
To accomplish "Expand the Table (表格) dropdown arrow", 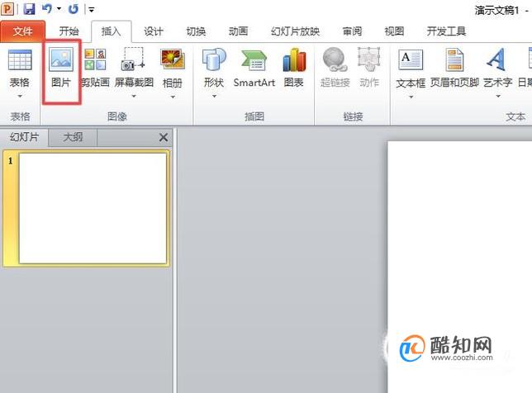I will coord(20,97).
